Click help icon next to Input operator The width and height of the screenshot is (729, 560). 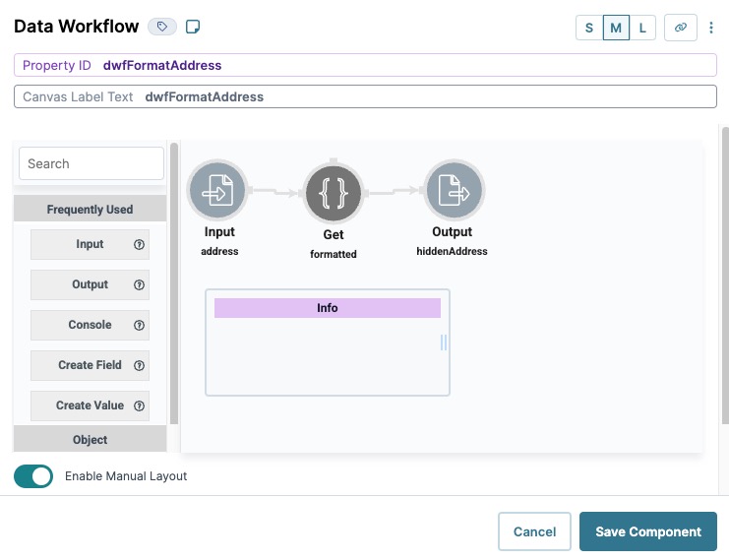click(139, 244)
